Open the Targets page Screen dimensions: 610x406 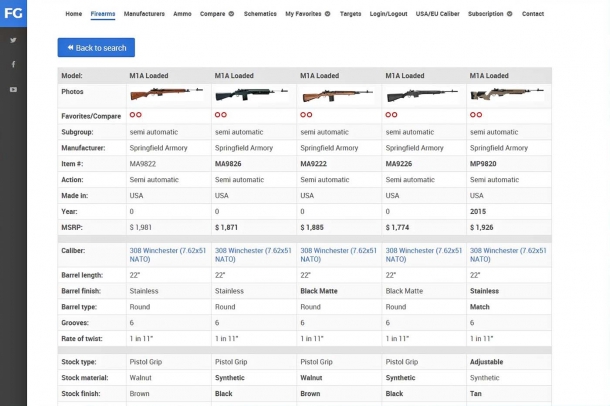tap(351, 14)
